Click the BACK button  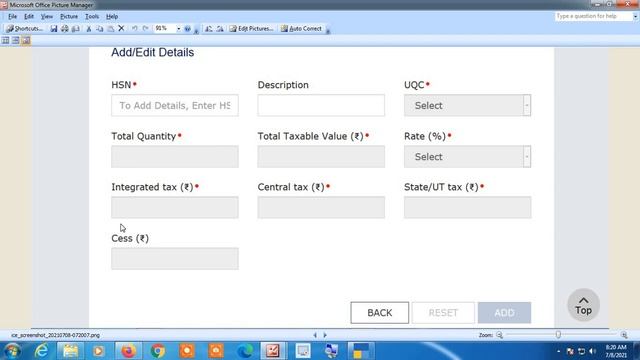coord(380,313)
